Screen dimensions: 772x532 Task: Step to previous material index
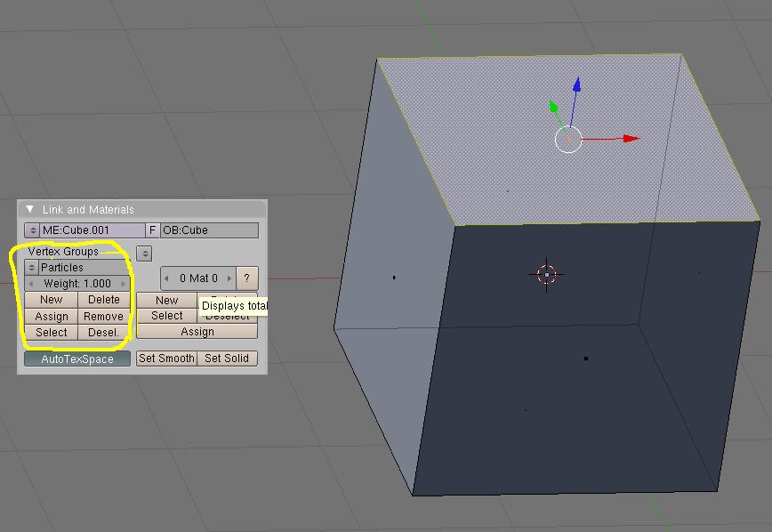point(167,278)
